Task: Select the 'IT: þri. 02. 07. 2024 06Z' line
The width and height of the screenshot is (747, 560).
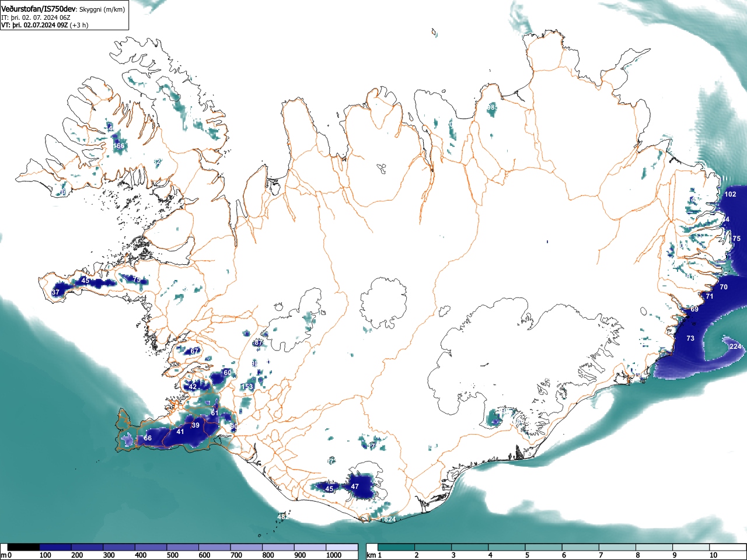Action: (x=35, y=17)
